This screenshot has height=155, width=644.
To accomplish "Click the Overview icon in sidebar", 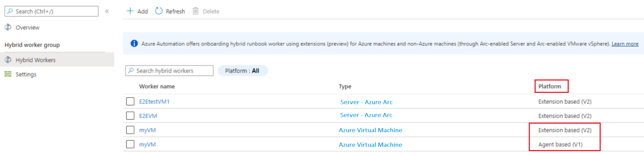I will point(8,27).
